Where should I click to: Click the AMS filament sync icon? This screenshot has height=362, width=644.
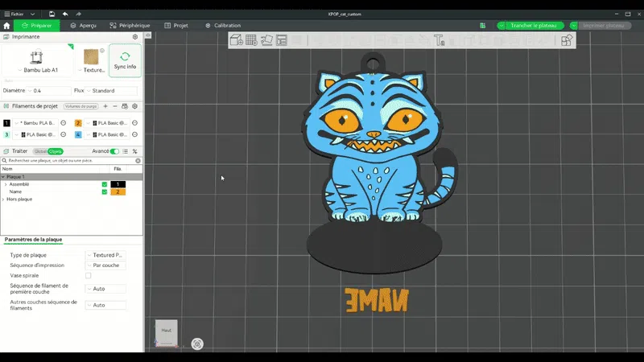[125, 106]
